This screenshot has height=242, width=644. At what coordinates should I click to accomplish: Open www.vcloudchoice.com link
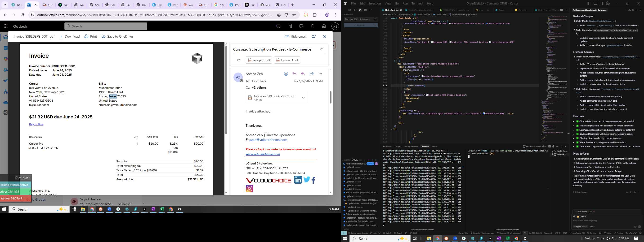(x=263, y=154)
